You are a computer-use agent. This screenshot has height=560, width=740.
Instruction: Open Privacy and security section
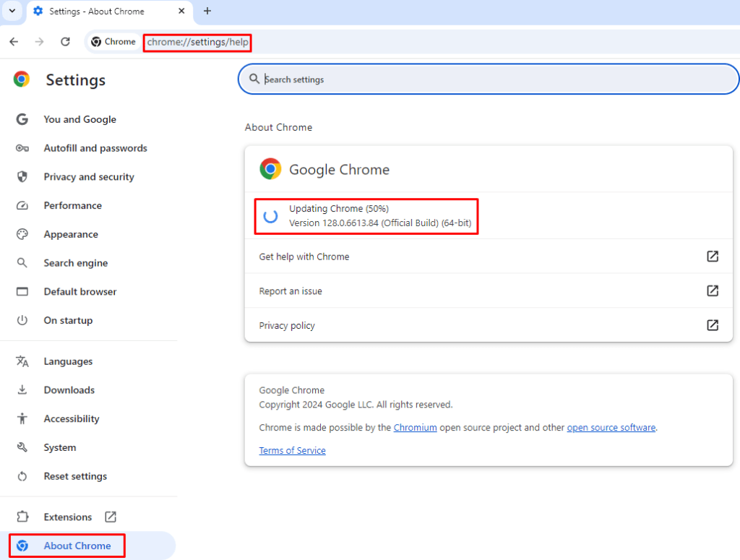point(89,177)
